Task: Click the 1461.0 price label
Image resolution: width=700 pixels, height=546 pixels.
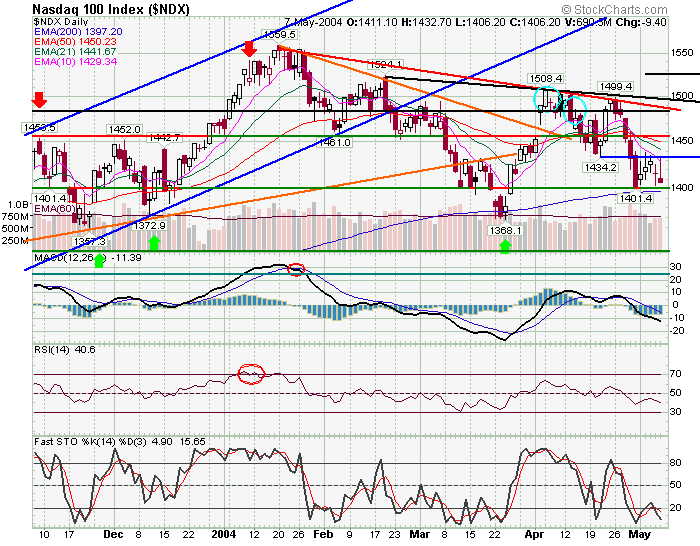Action: click(334, 142)
